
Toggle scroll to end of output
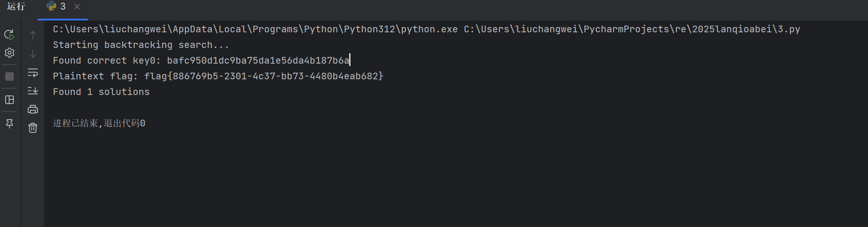tap(33, 91)
